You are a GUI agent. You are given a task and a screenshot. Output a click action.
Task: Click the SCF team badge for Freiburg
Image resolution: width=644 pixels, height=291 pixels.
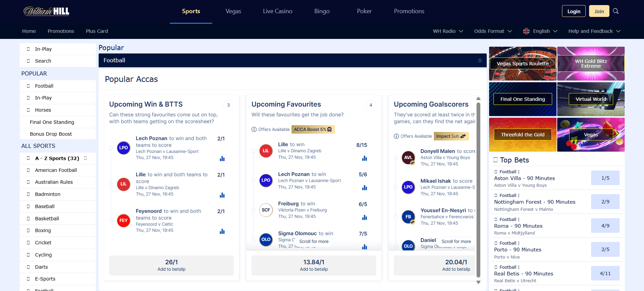266,210
